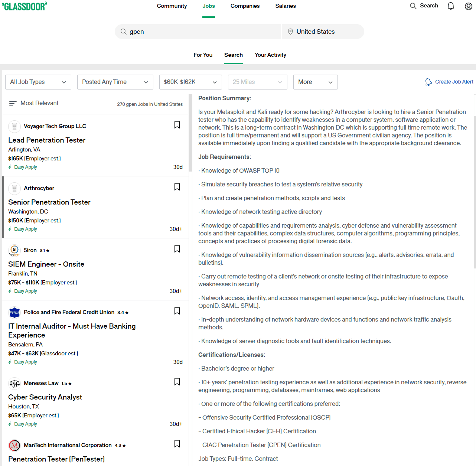This screenshot has height=466, width=476.
Task: Open the user profile icon
Action: (469, 6)
